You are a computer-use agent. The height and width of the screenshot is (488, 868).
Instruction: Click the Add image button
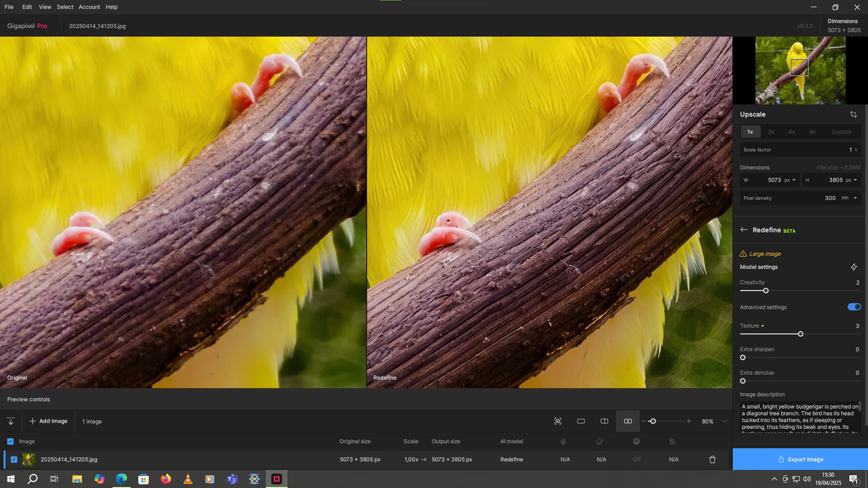(x=48, y=421)
